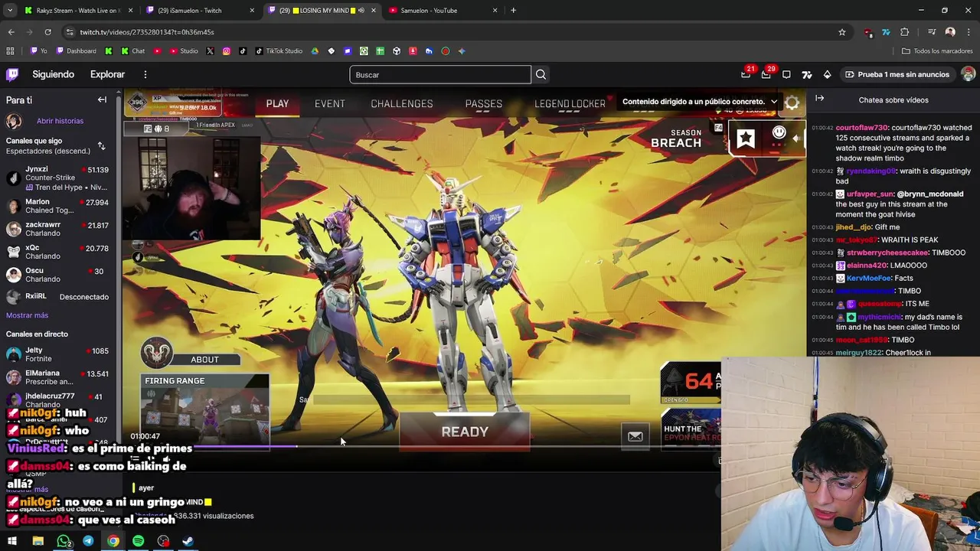This screenshot has width=980, height=551.
Task: Close the Samuelon - YouTube tab
Action: tap(495, 11)
